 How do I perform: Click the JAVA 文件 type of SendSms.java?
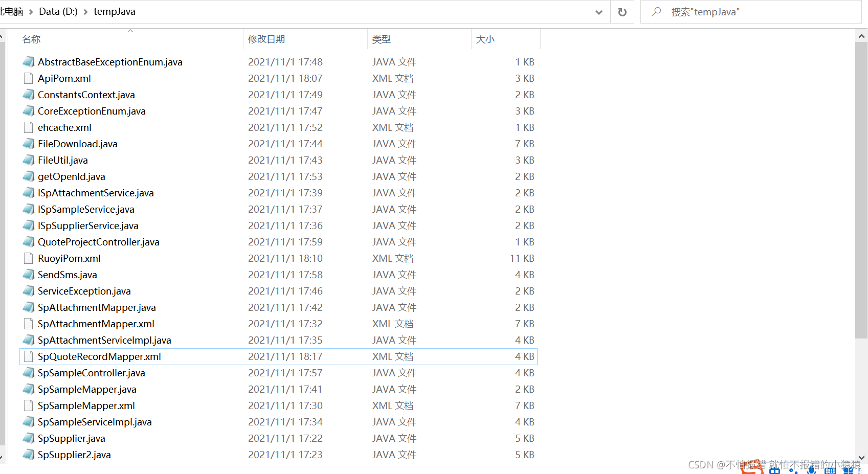(394, 275)
